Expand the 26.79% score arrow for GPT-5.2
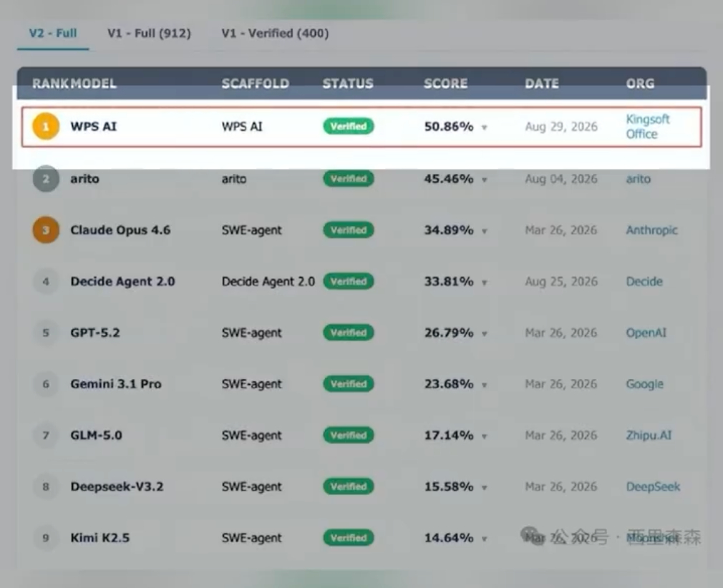This screenshot has width=723, height=588. tap(484, 333)
